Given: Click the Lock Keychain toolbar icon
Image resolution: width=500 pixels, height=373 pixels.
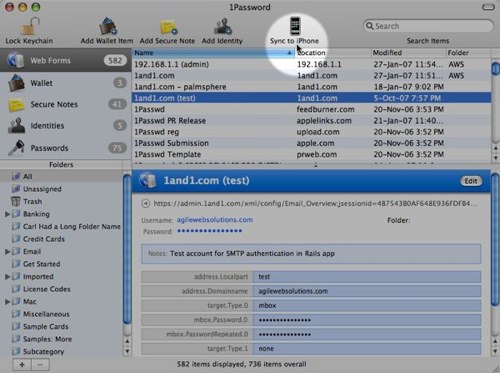Looking at the screenshot, I should 30,26.
